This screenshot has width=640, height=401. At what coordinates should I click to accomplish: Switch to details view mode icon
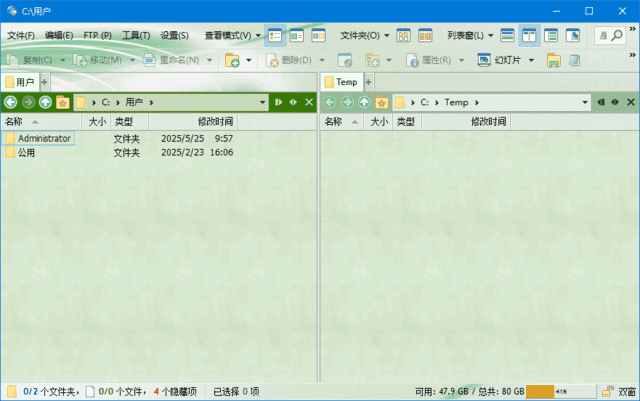coord(275,36)
